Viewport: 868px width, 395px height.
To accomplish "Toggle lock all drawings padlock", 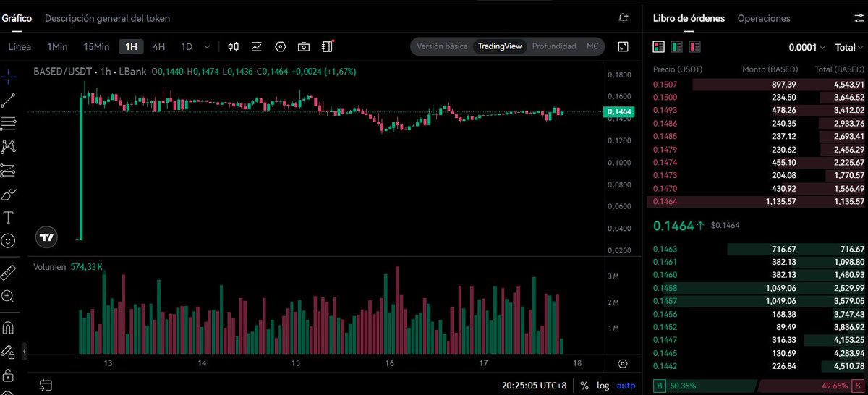I will pos(9,375).
